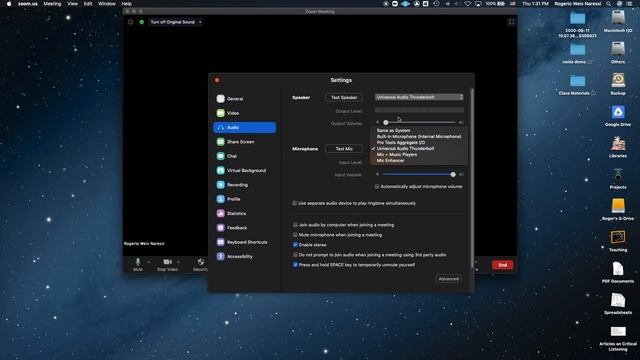This screenshot has width=640, height=360.
Task: Open Recording settings in sidebar
Action: coord(244,184)
